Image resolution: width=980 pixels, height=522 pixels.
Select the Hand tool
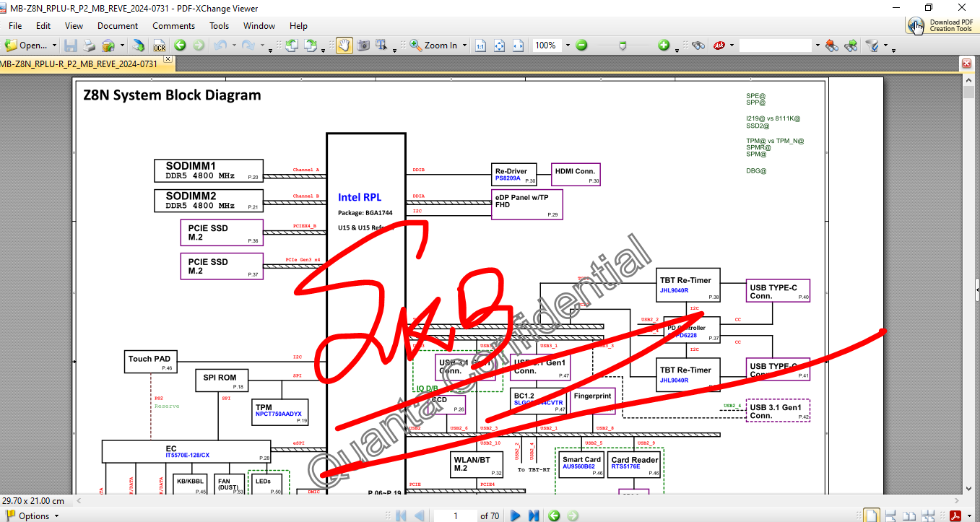344,45
